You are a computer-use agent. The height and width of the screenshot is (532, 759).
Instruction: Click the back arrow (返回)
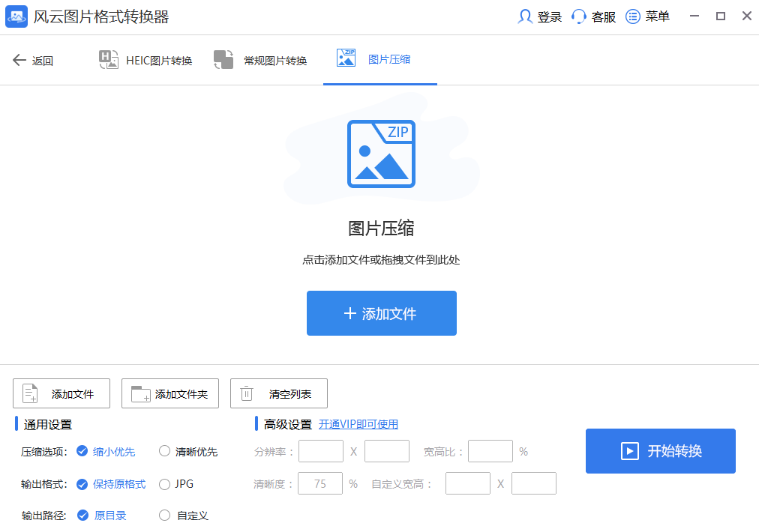click(x=19, y=61)
